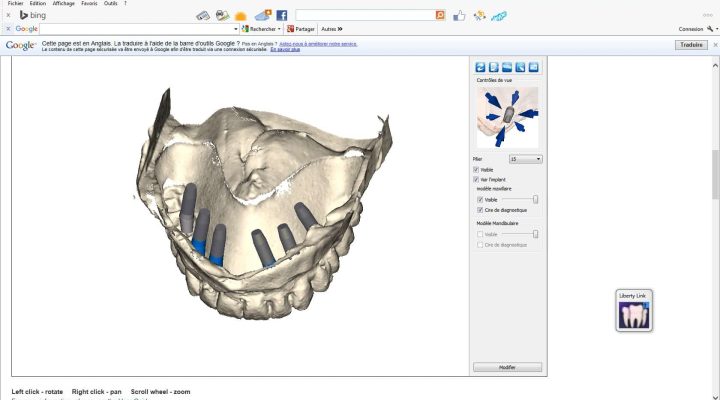Image resolution: width=720 pixels, height=400 pixels.
Task: Open the Facebook icon in Bing toolbar
Action: point(282,16)
